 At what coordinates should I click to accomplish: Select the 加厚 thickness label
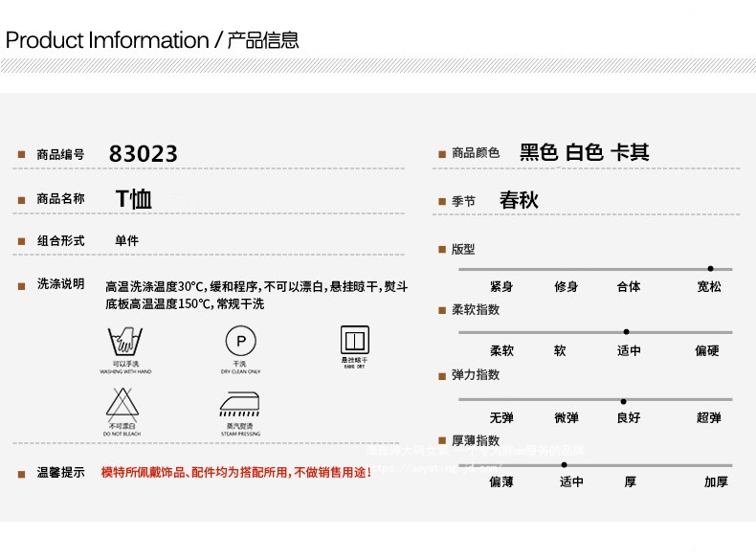tap(716, 482)
